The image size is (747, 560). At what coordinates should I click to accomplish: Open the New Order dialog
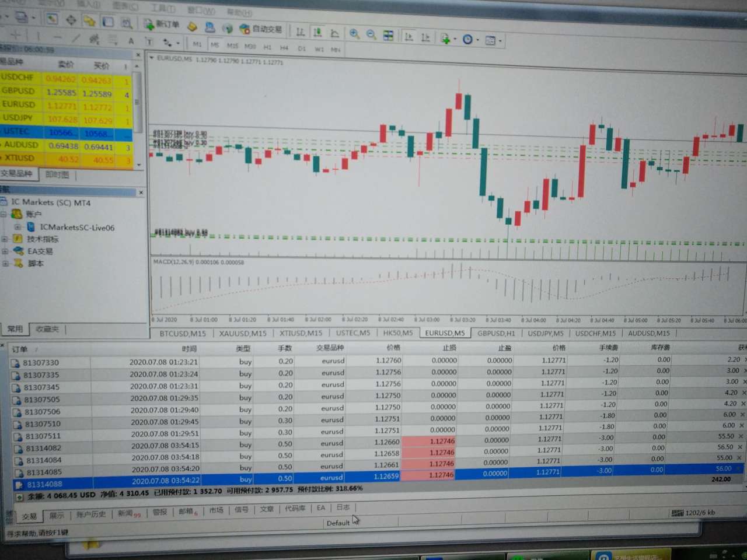tap(162, 24)
